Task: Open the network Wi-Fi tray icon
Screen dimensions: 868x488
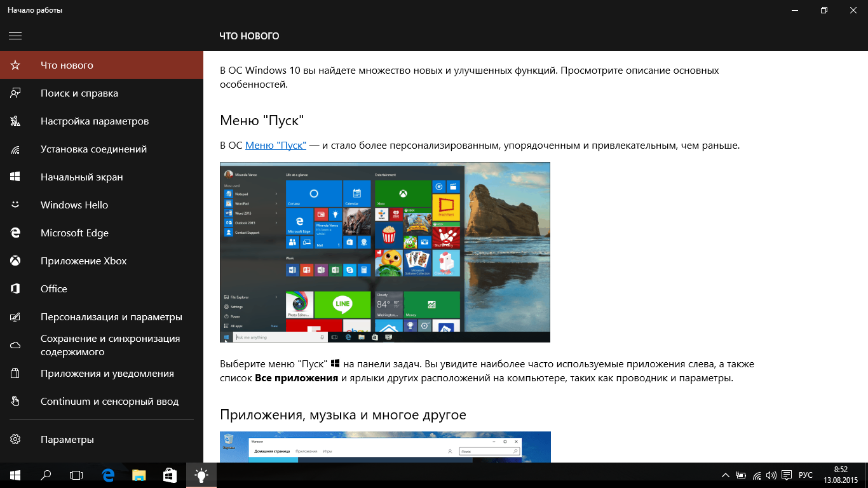Action: 757,475
